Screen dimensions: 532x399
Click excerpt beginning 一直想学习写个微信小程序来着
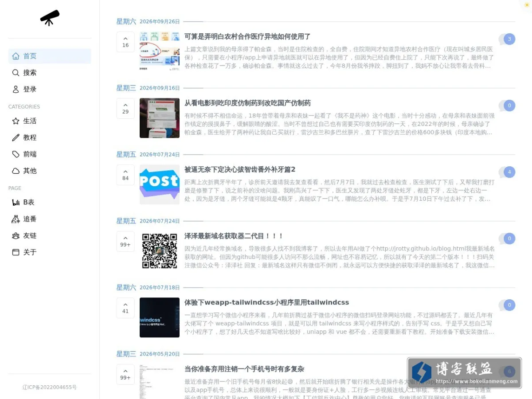[339, 324]
